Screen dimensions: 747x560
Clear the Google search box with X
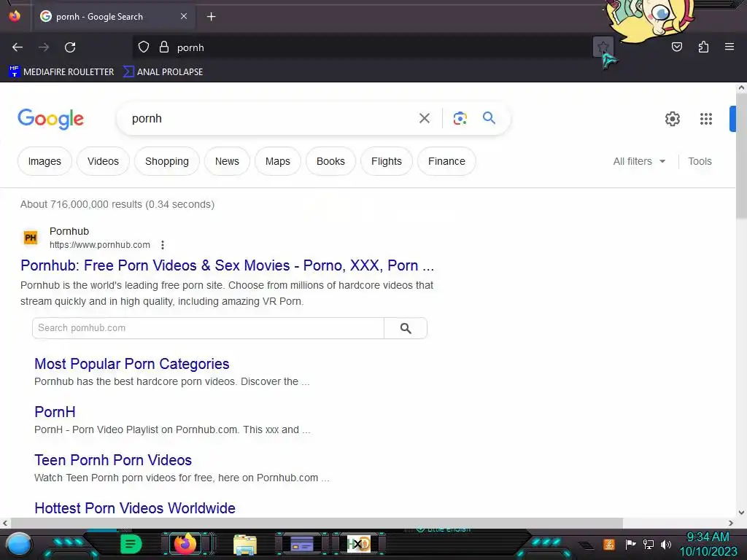425,118
